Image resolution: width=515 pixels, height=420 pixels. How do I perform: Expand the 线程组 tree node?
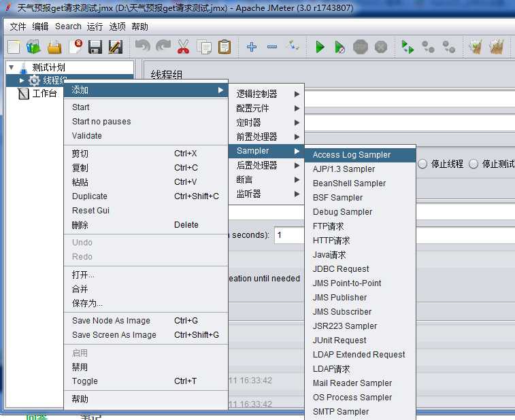coord(21,80)
